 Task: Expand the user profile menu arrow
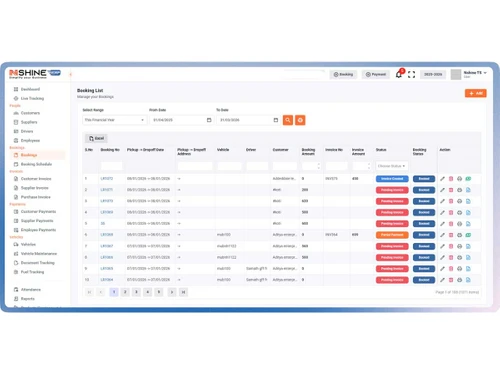[485, 73]
